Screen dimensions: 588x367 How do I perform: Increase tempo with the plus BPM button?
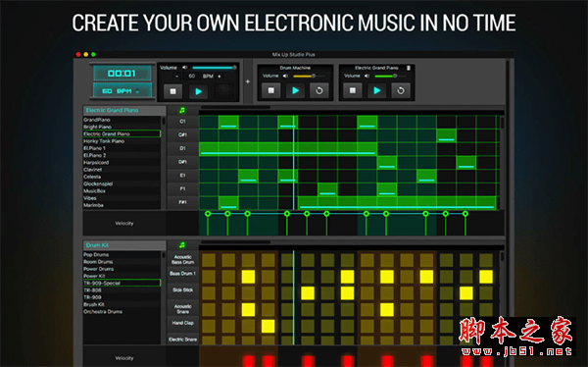pos(220,77)
